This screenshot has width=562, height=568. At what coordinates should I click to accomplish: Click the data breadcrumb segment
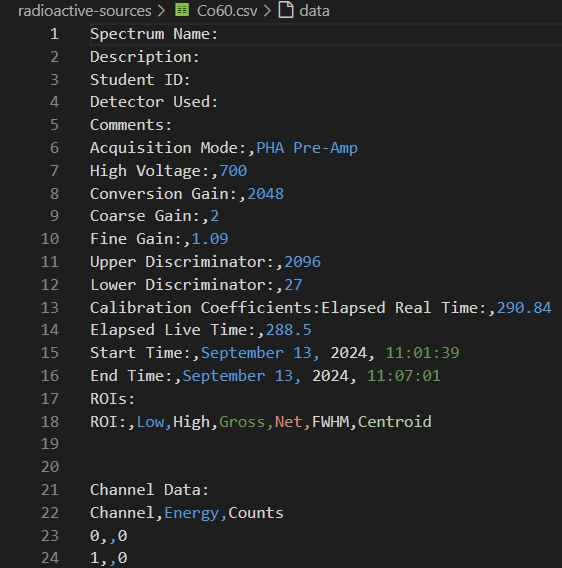314,11
